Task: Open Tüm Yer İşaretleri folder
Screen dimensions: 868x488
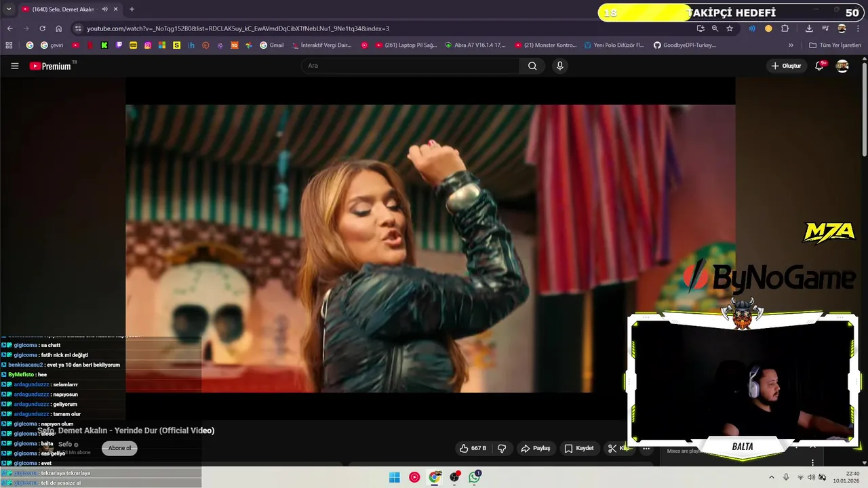Action: click(x=835, y=45)
